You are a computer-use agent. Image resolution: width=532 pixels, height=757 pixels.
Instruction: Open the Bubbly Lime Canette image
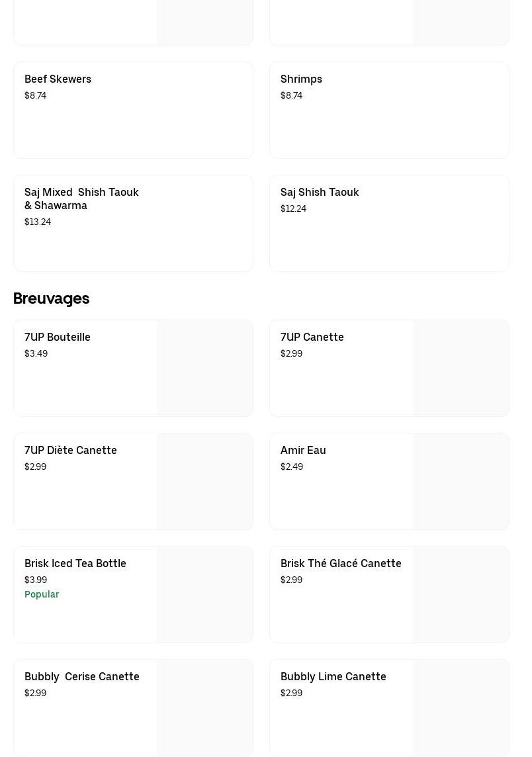click(x=461, y=707)
